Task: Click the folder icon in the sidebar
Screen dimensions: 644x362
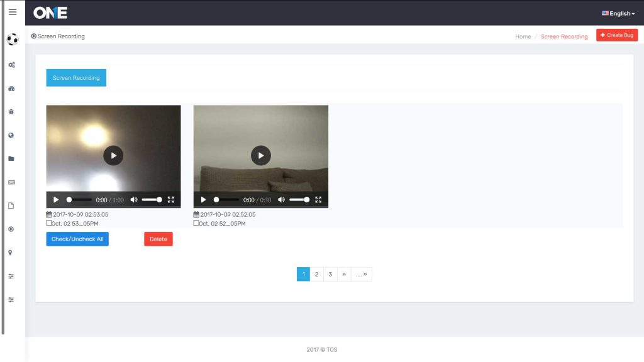Action: click(x=11, y=158)
